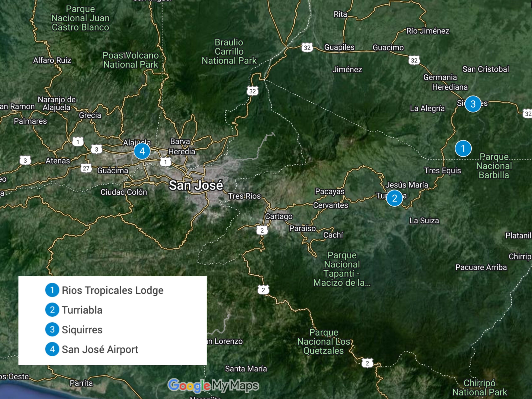Image resolution: width=532 pixels, height=399 pixels.
Task: Click the Palmares label
Action: point(30,121)
